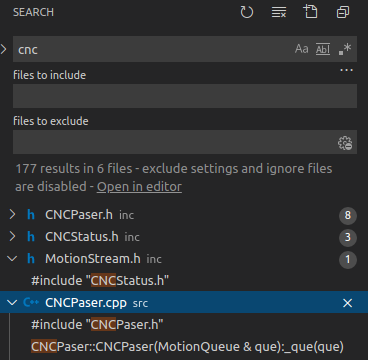Expand the replace field chevron
This screenshot has height=360, width=368.
coord(4,49)
